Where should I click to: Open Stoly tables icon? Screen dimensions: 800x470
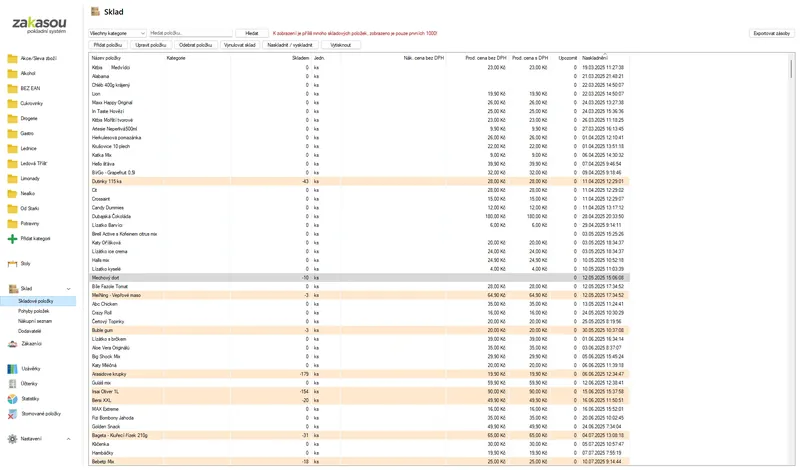click(x=13, y=264)
